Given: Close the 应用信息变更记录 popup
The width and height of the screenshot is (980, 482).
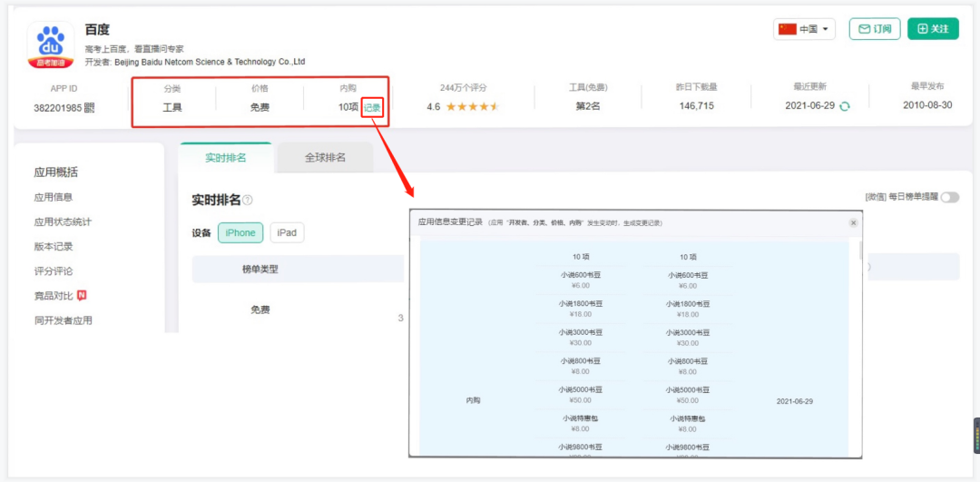Looking at the screenshot, I should pos(853,222).
